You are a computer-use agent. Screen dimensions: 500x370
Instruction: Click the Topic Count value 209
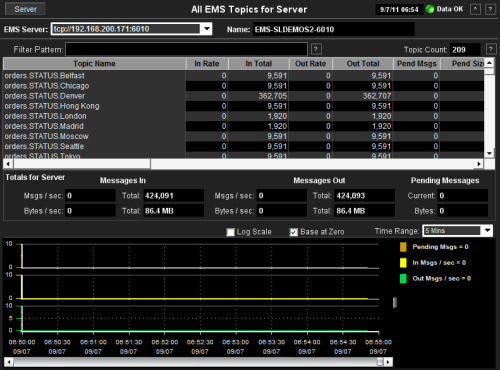pyautogui.click(x=465, y=50)
